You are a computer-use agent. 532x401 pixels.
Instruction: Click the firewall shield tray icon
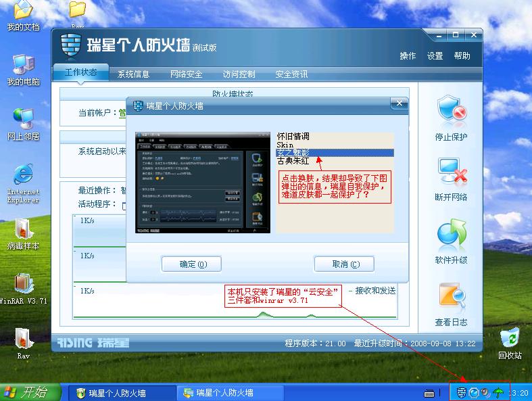click(x=461, y=393)
